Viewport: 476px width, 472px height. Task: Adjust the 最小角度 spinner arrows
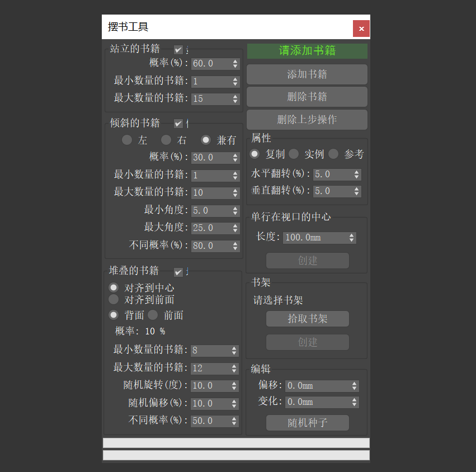coord(235,211)
